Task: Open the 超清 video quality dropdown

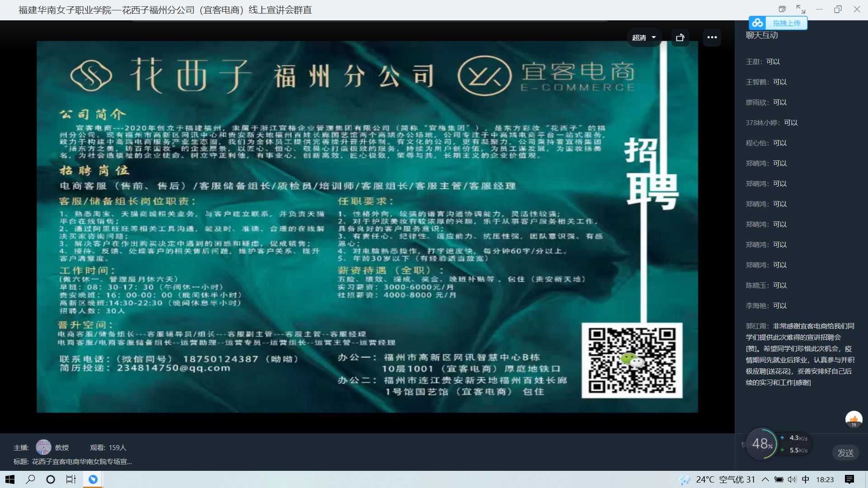Action: coord(644,38)
